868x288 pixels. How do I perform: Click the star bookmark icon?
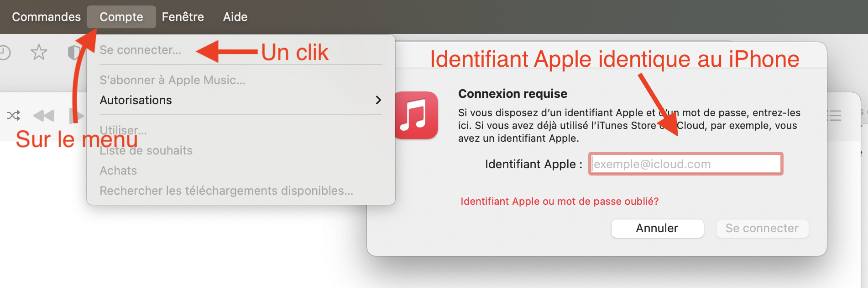point(39,53)
